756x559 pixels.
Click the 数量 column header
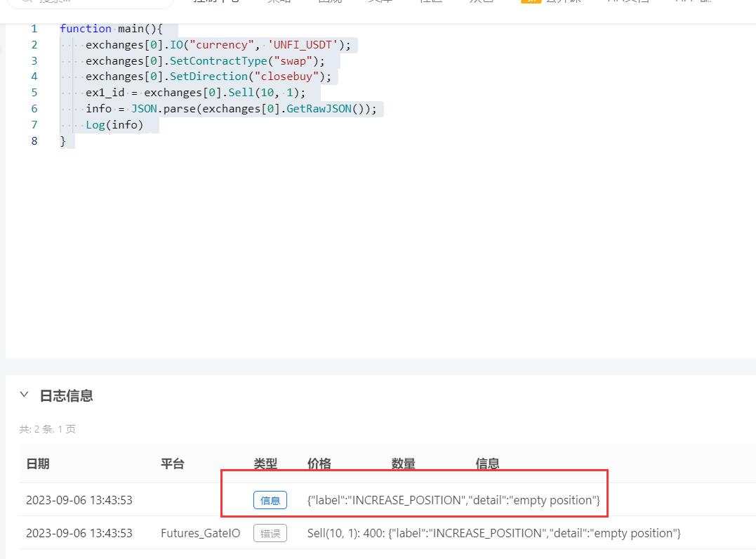point(403,463)
